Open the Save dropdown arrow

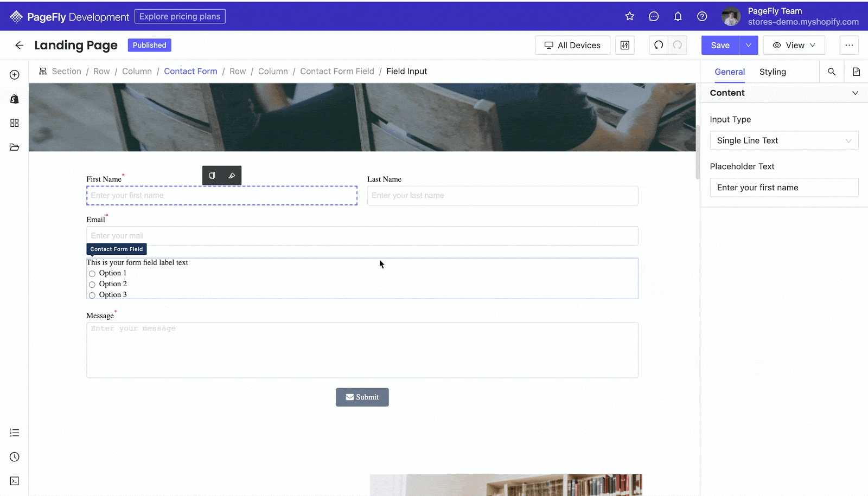[749, 46]
